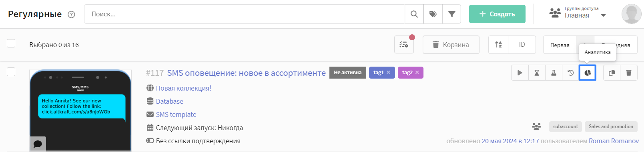
Task: Click the clone campaign icon
Action: coord(612,73)
